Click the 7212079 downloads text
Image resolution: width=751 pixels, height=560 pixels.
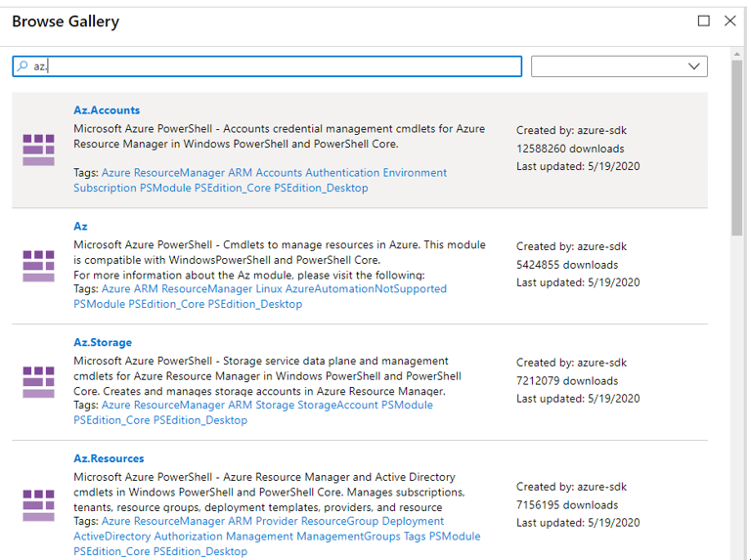pyautogui.click(x=567, y=381)
